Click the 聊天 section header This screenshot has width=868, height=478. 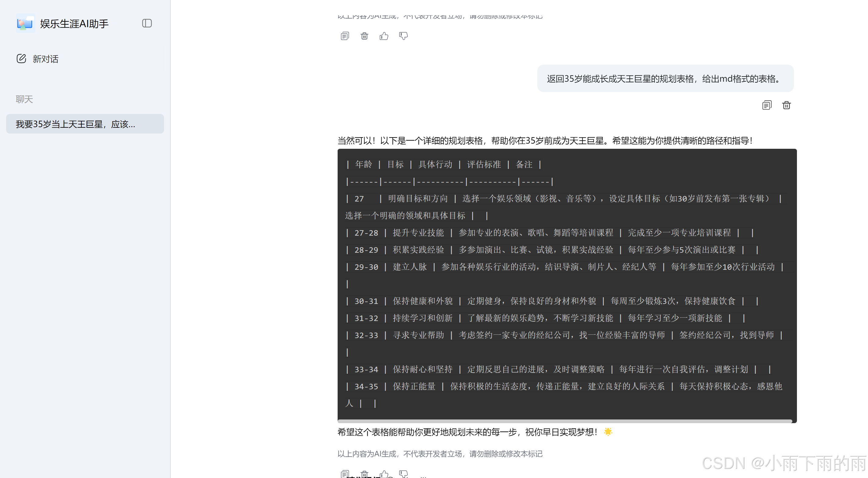coord(24,99)
